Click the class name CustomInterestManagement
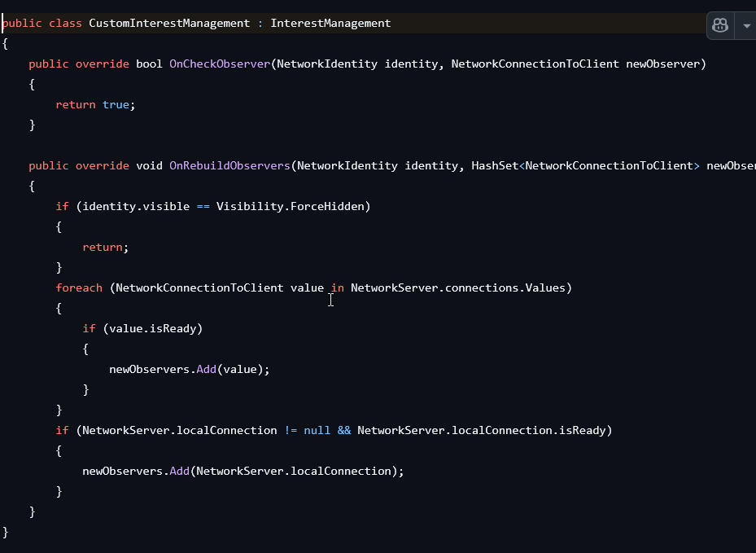756x553 pixels. pos(169,23)
